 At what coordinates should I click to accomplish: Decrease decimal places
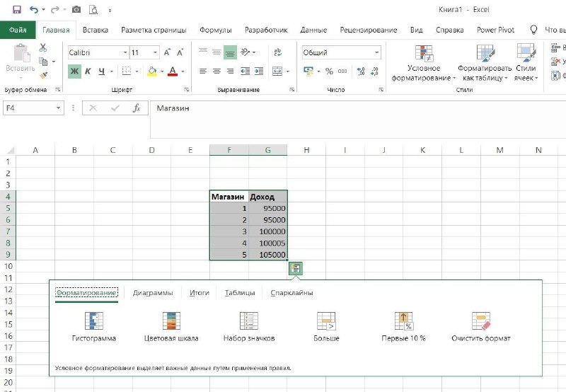(374, 71)
